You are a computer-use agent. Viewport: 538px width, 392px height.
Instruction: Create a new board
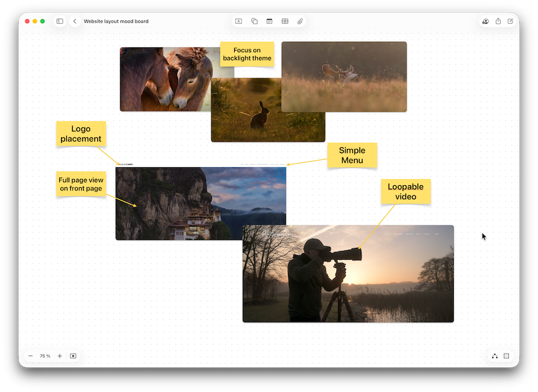point(510,21)
